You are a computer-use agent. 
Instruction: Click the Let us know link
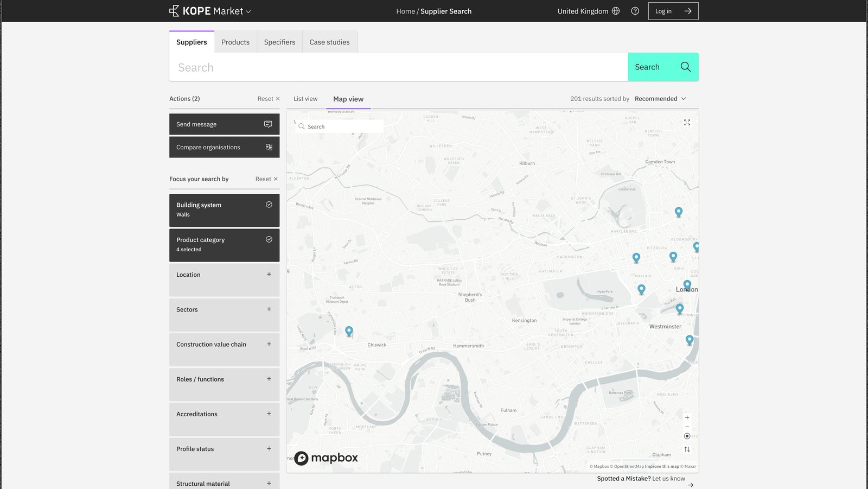[668, 479]
